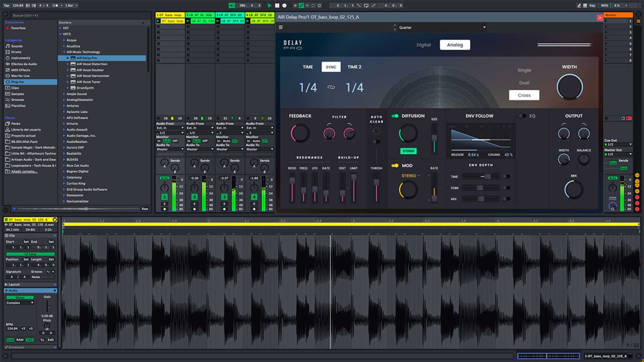644x362 pixels.
Task: Toggle the Diffusion switch
Action: [395, 116]
